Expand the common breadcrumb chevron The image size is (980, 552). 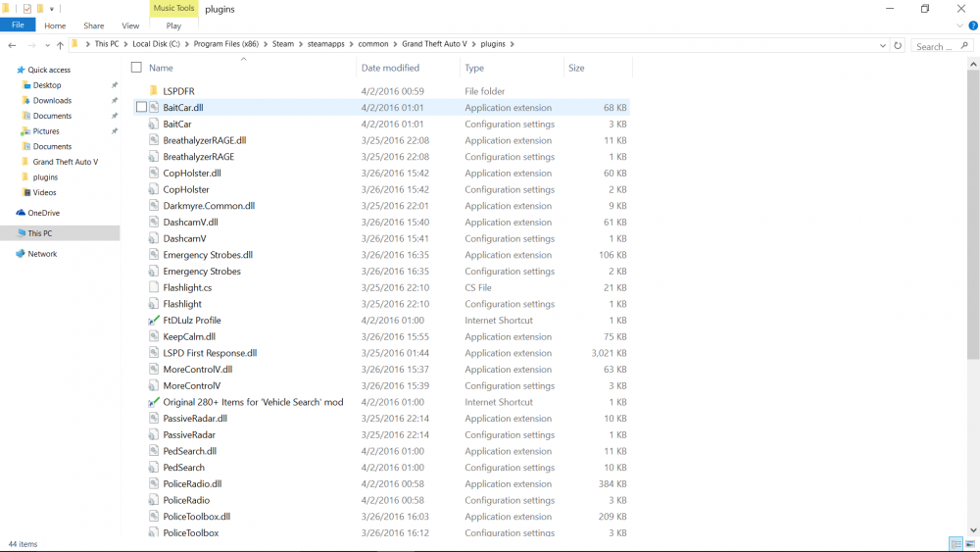click(x=395, y=44)
